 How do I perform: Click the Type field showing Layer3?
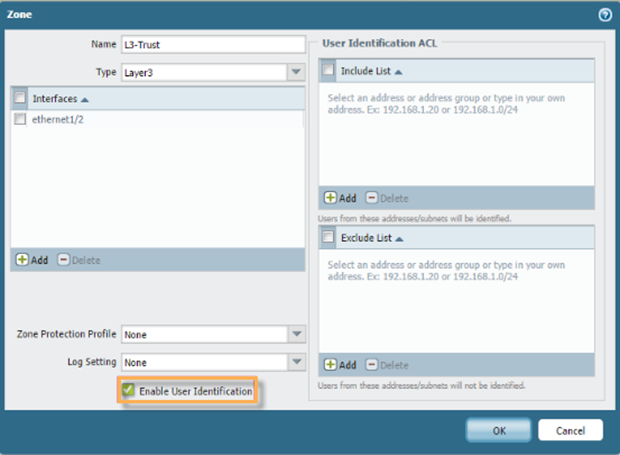204,72
